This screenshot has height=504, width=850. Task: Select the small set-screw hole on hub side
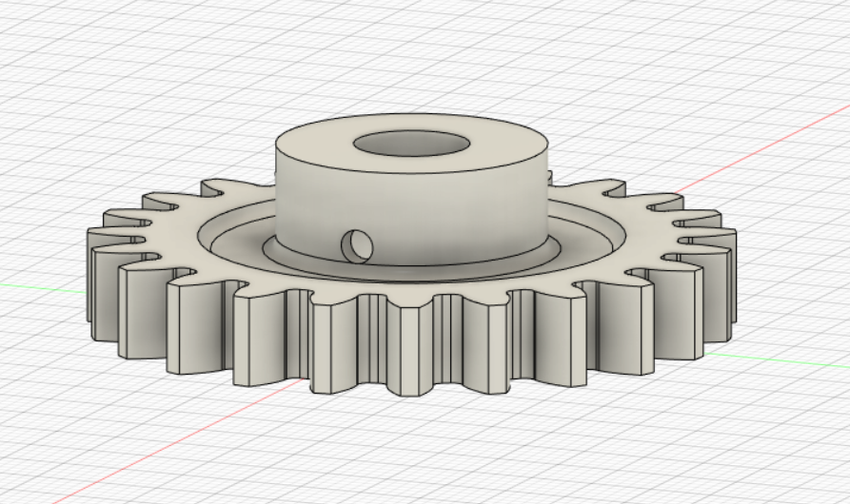coord(357,246)
